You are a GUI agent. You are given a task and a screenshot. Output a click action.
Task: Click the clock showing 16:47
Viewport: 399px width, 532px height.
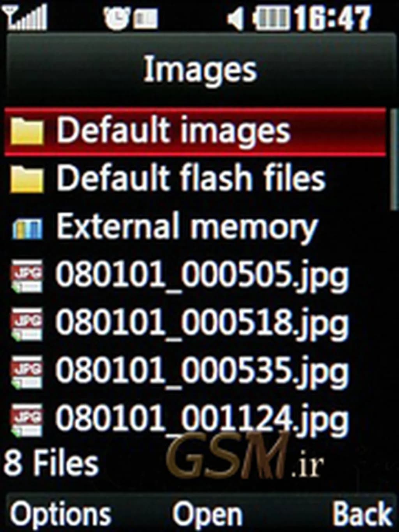pyautogui.click(x=333, y=18)
